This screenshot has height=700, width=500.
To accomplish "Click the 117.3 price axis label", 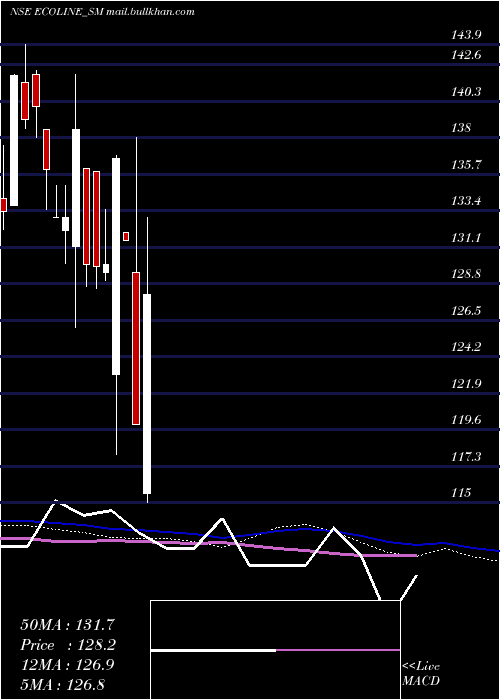I will tap(467, 457).
